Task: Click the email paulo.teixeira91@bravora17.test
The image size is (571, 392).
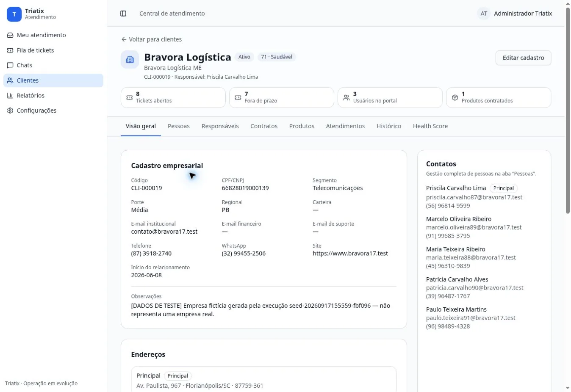Action: pyautogui.click(x=471, y=318)
